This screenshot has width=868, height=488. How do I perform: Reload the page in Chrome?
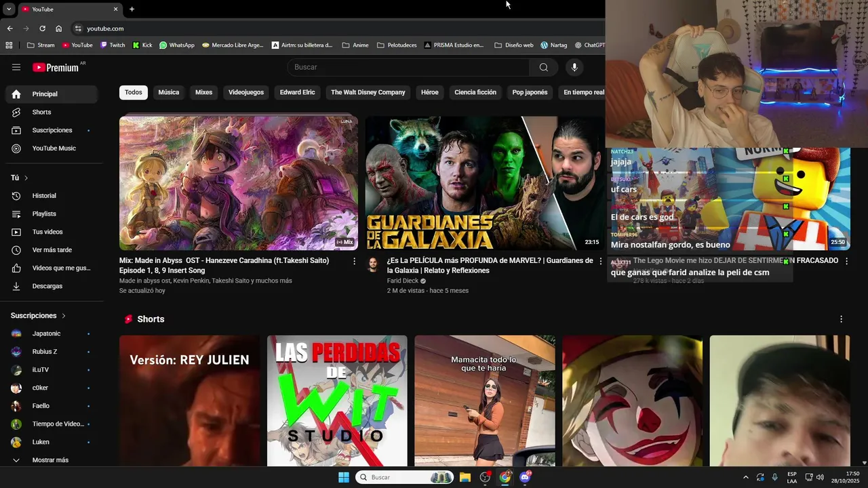pyautogui.click(x=42, y=28)
